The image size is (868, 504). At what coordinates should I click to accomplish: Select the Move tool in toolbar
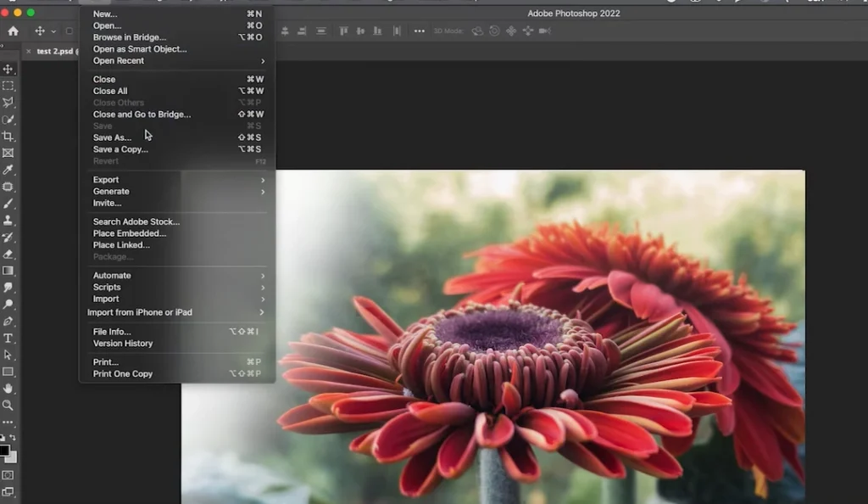8,69
